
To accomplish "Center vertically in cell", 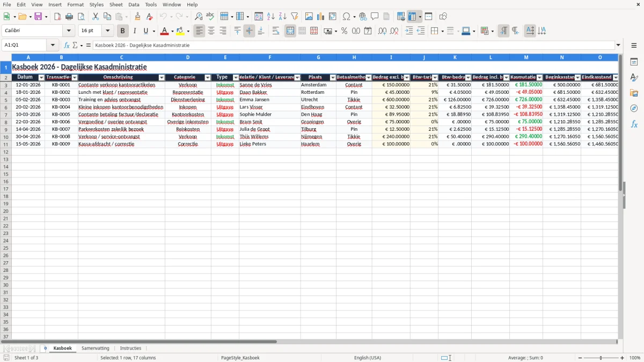I will coord(249,31).
